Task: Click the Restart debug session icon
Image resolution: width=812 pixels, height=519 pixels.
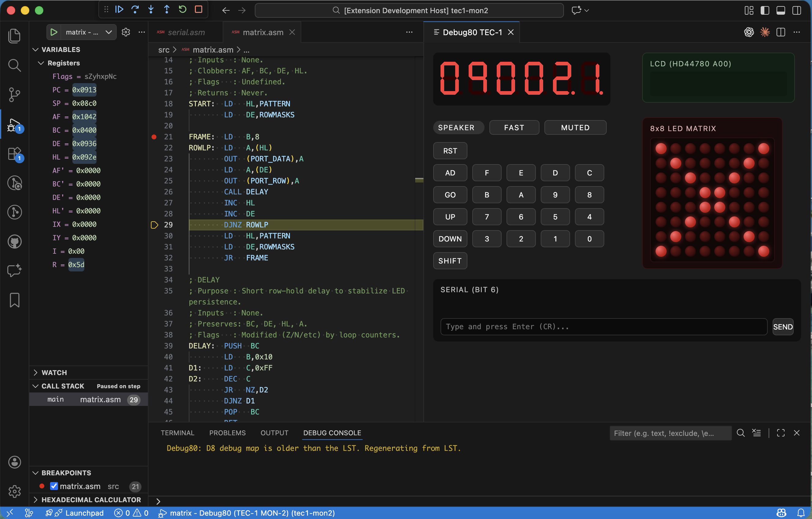Action: click(182, 9)
